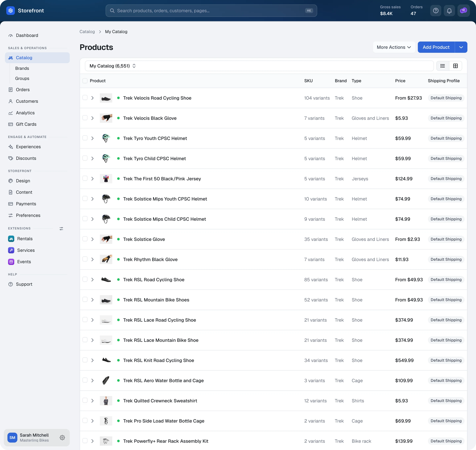The height and width of the screenshot is (450, 476).
Task: Open the notifications bell icon
Action: pyautogui.click(x=449, y=11)
